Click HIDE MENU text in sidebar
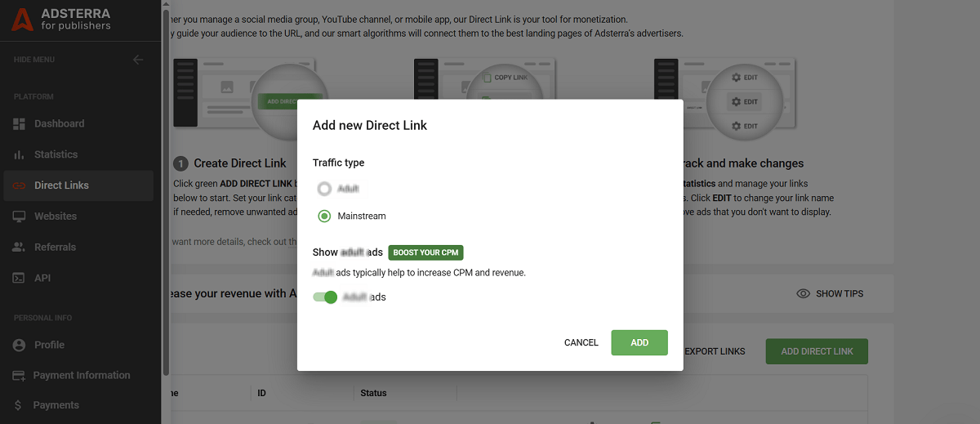 tap(34, 60)
